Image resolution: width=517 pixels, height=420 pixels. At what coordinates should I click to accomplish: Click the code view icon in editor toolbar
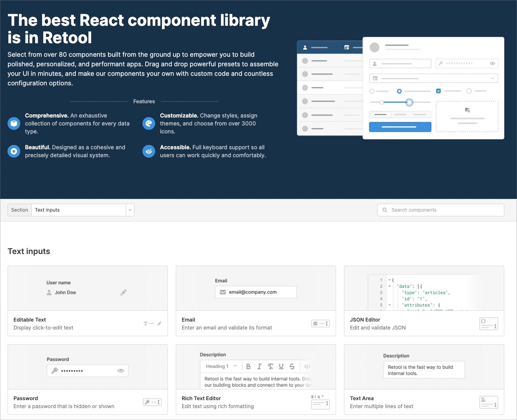(x=308, y=366)
